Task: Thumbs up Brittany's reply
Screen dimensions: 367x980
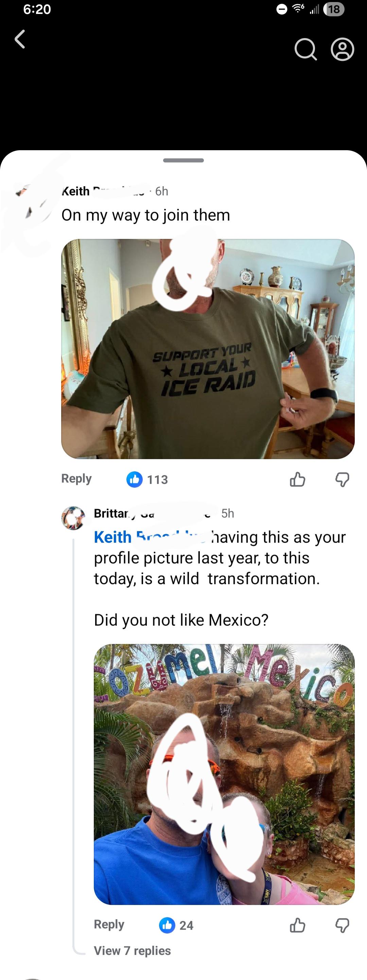Action: coord(297,925)
